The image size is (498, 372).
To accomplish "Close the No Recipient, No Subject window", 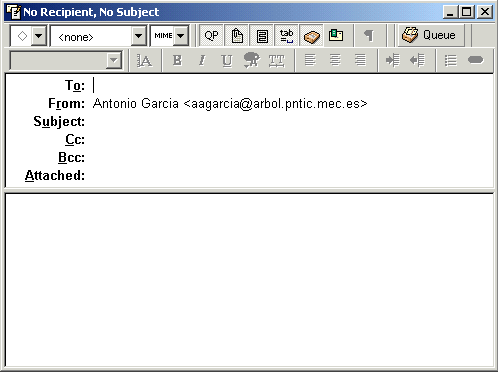I will pos(485,12).
